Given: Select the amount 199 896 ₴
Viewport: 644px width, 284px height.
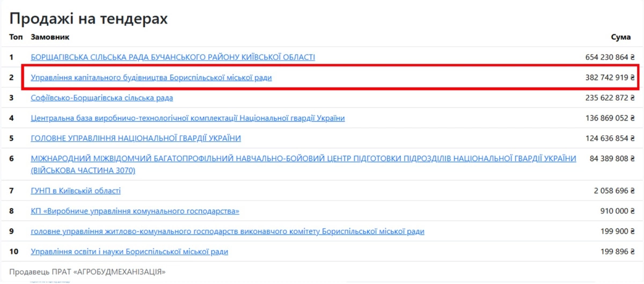Looking at the screenshot, I should (618, 252).
